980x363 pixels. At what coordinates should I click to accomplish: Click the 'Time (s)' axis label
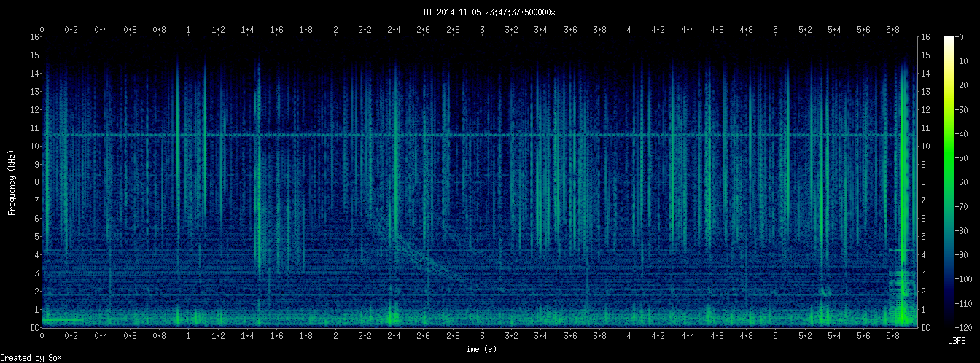480,350
